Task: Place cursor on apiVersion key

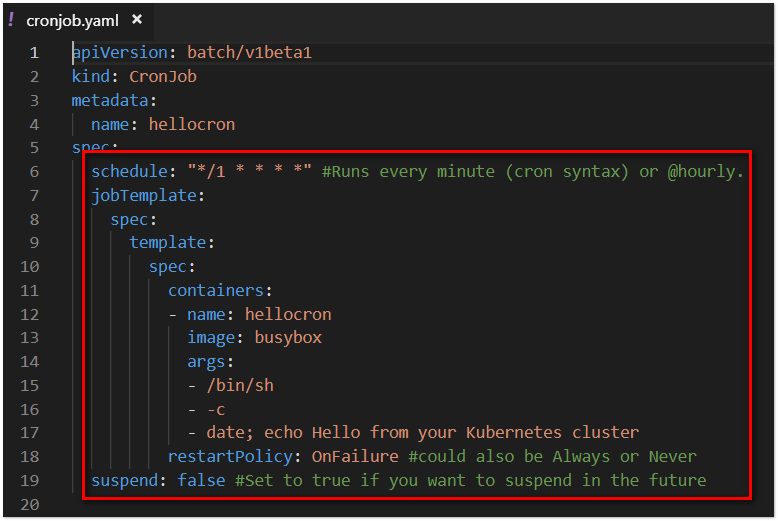Action: click(x=120, y=53)
